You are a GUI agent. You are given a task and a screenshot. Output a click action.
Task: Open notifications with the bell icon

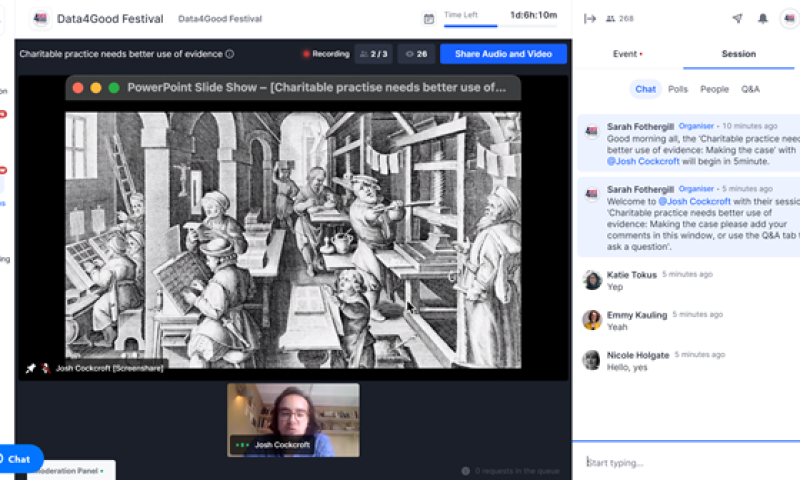763,18
